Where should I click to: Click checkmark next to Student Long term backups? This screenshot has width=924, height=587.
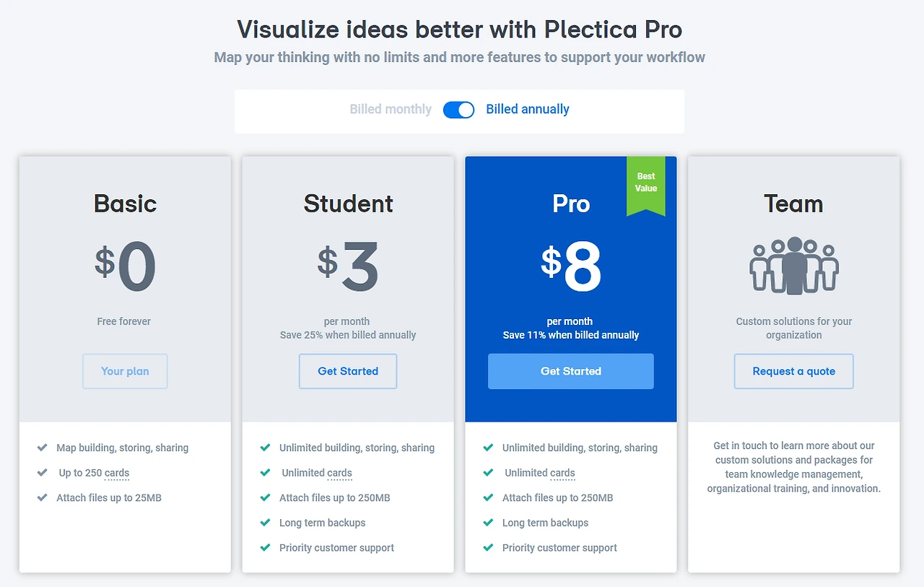tap(265, 523)
